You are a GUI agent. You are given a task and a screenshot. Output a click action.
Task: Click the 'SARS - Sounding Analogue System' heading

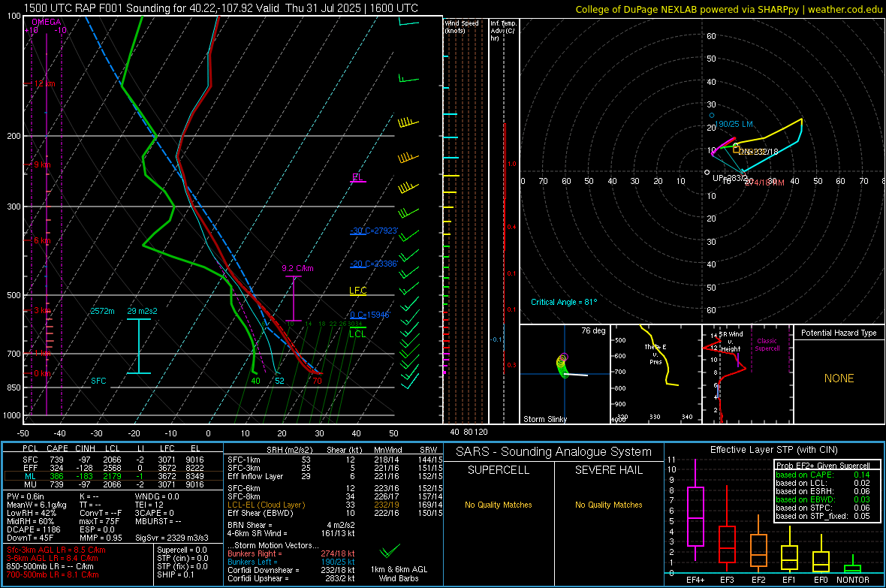click(x=553, y=452)
